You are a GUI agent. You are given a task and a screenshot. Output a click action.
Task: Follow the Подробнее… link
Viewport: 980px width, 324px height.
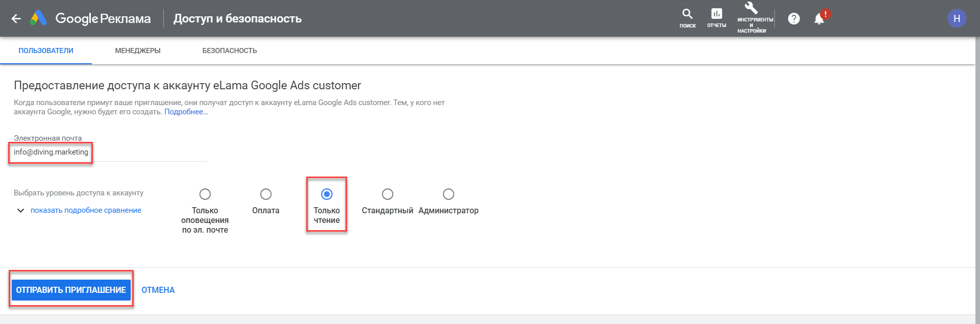click(186, 112)
